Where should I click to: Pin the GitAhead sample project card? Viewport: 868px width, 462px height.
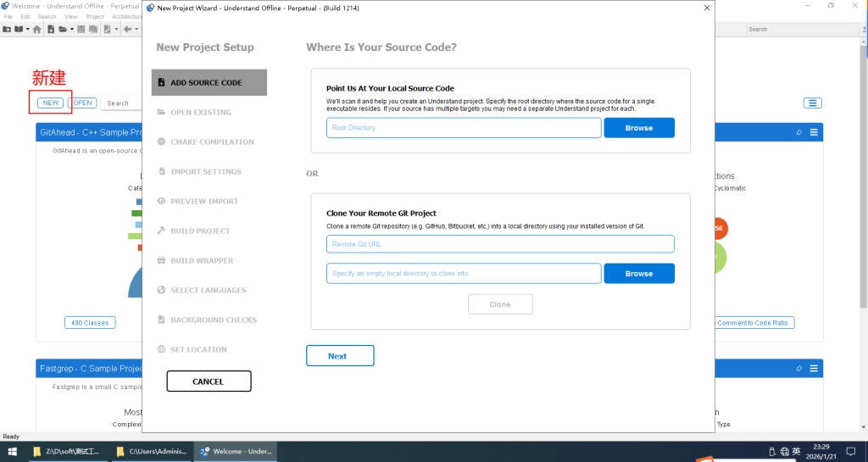click(x=798, y=132)
